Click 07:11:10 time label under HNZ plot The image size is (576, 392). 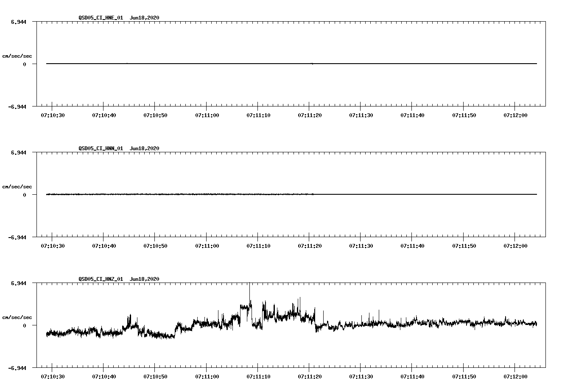click(x=258, y=377)
